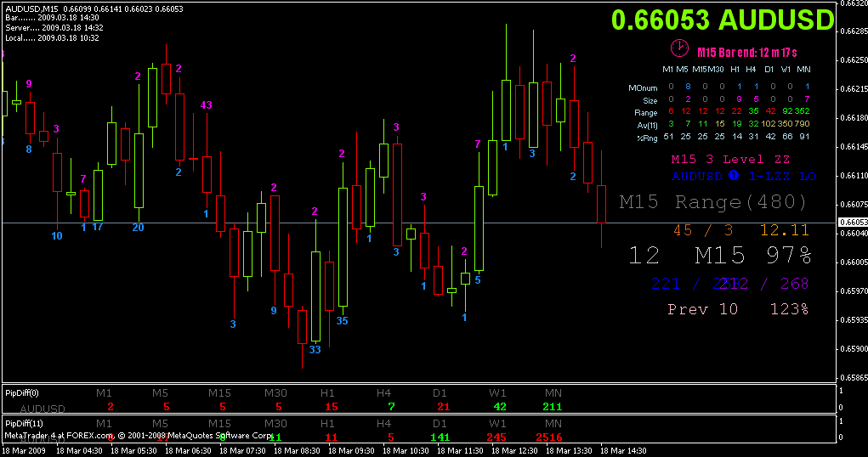Click the blue 20 low marker
Screen dimensions: 868x457
click(x=138, y=228)
